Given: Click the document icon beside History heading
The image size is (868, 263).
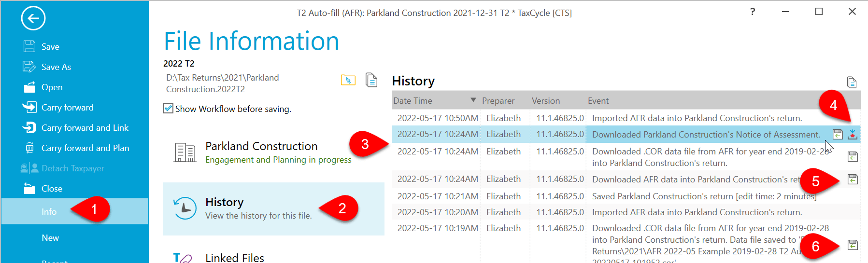Looking at the screenshot, I should click(852, 83).
